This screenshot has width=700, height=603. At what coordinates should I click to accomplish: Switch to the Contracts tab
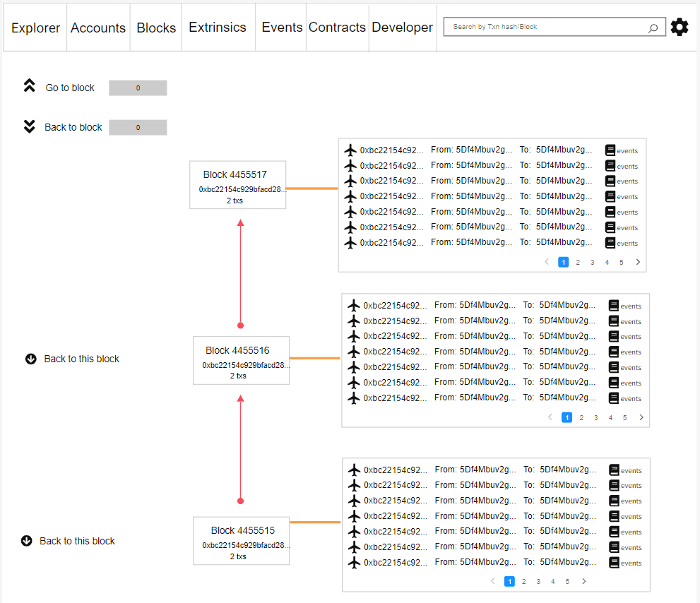coord(337,28)
